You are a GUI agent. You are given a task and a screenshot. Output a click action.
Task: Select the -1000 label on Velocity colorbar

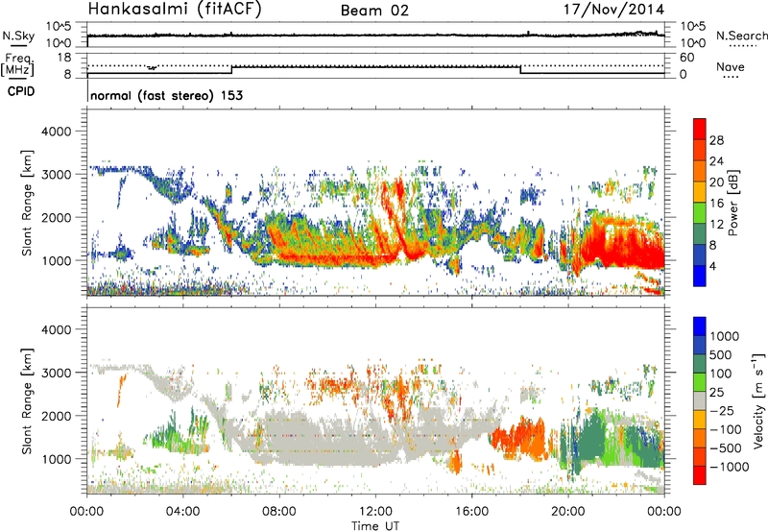pyautogui.click(x=730, y=467)
